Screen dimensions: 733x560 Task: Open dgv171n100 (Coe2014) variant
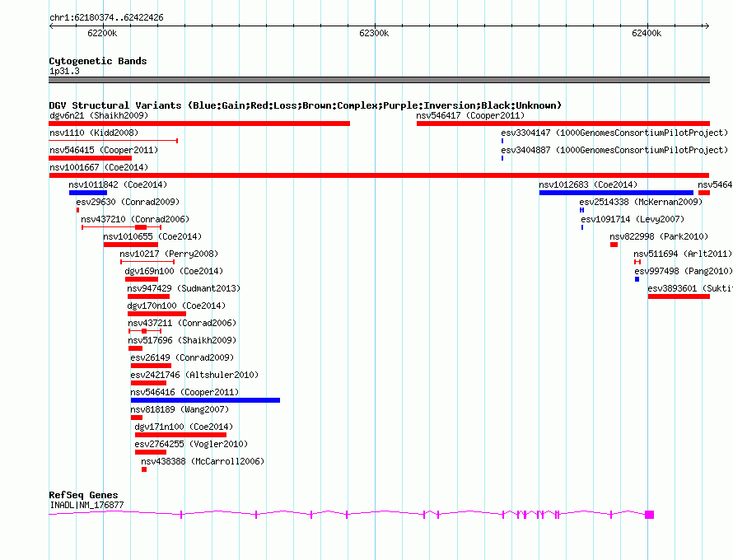pos(184,427)
